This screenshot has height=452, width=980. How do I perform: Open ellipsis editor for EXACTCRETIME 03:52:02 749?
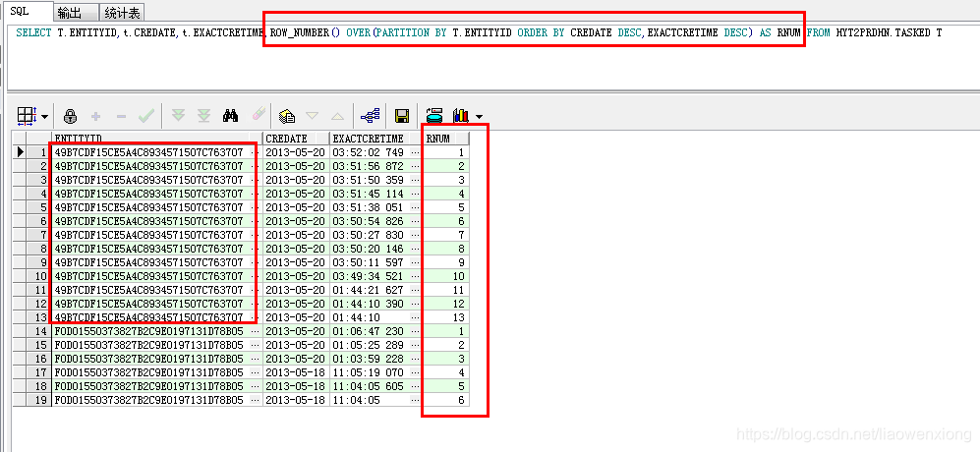[x=416, y=152]
